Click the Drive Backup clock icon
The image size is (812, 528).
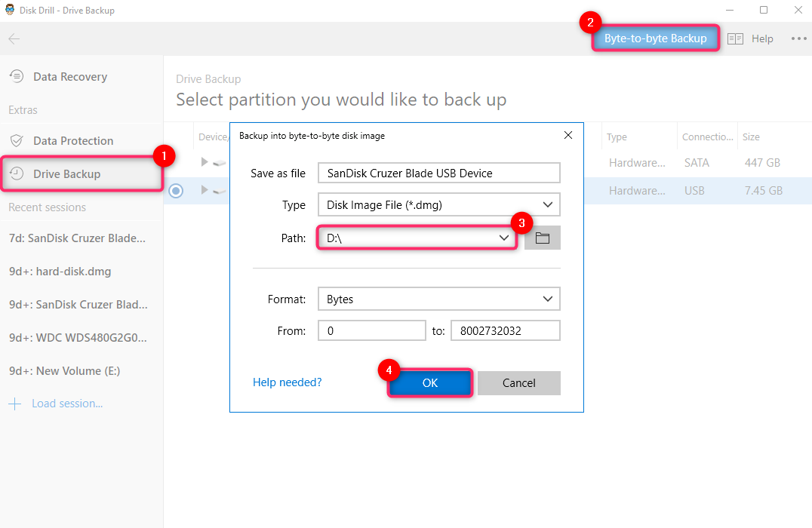coord(17,174)
